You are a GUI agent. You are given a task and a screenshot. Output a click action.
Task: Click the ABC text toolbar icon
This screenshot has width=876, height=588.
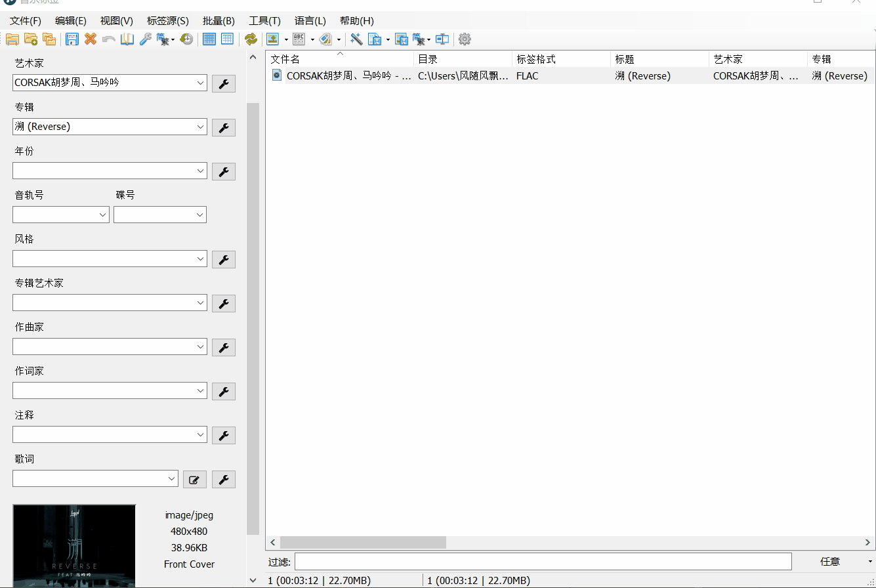tap(299, 39)
